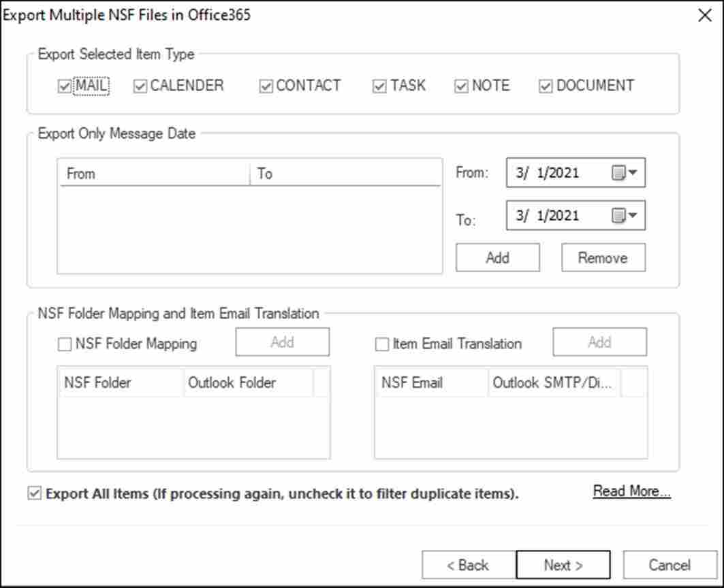Disable the TASK item type checkbox

pyautogui.click(x=379, y=86)
